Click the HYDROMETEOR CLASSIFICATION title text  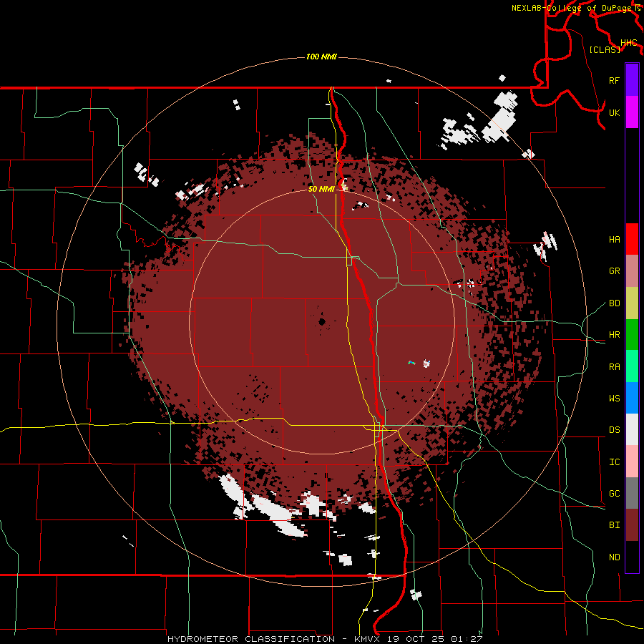[251, 639]
